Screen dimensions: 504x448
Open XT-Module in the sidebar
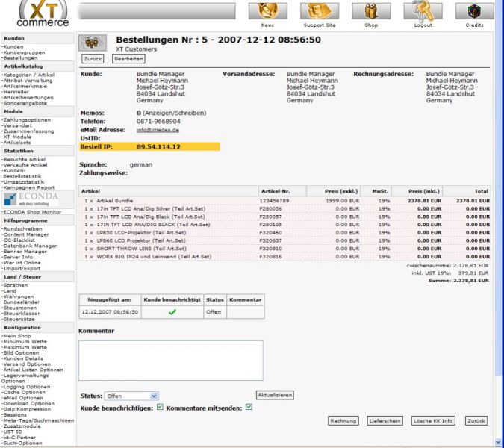click(16, 137)
